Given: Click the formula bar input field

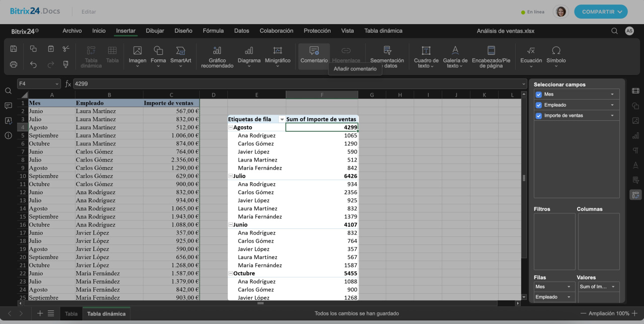Looking at the screenshot, I should click(x=297, y=84).
